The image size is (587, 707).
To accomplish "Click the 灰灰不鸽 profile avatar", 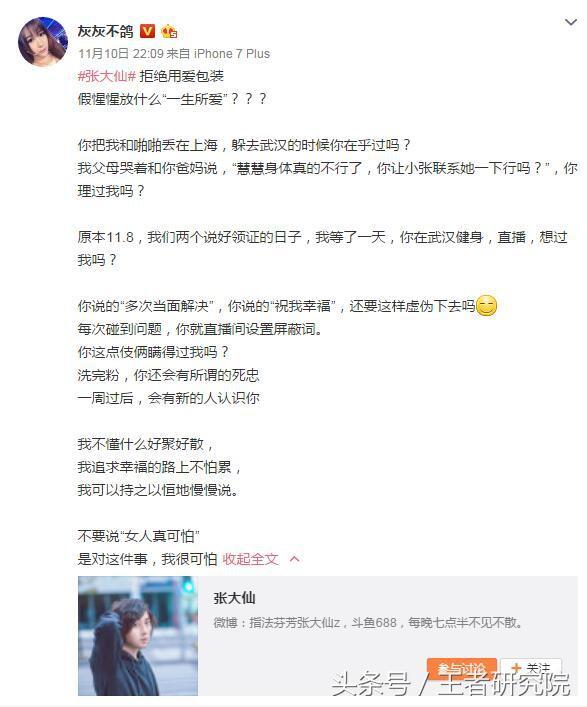I will 43,42.
